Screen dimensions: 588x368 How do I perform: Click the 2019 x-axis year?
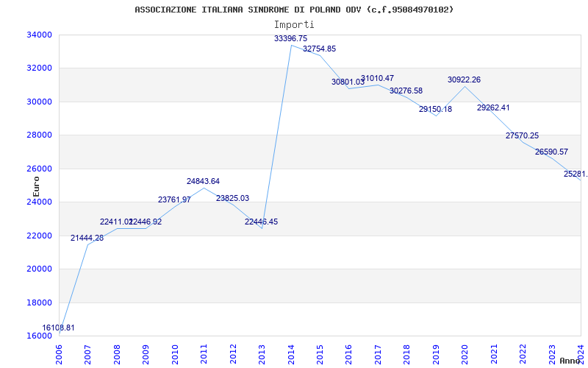[x=436, y=355]
